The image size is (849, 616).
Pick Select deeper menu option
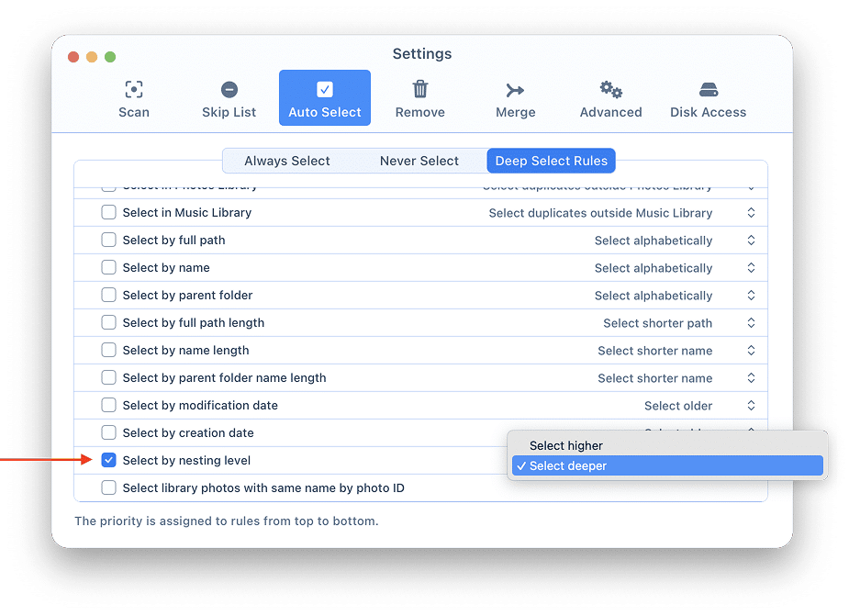coord(568,465)
